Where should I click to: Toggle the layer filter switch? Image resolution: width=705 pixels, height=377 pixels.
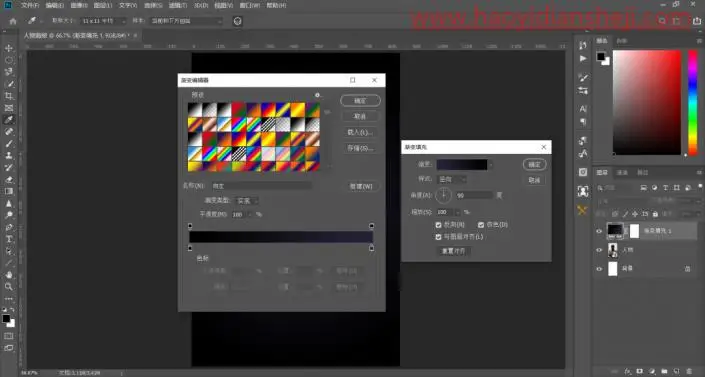click(x=700, y=186)
